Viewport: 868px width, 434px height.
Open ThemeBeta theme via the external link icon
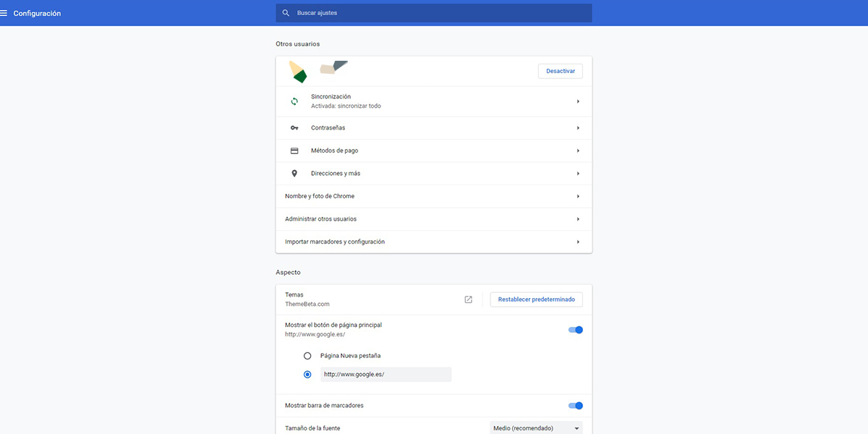(x=468, y=298)
